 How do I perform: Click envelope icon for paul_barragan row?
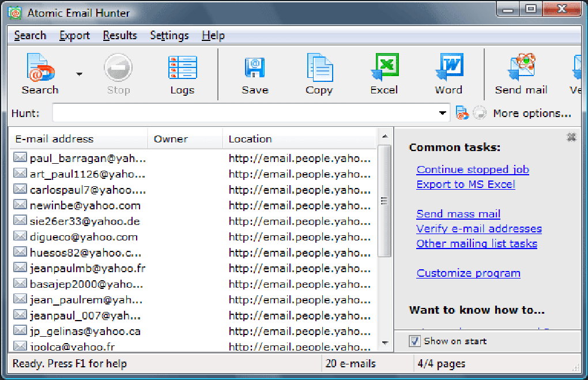[20, 157]
